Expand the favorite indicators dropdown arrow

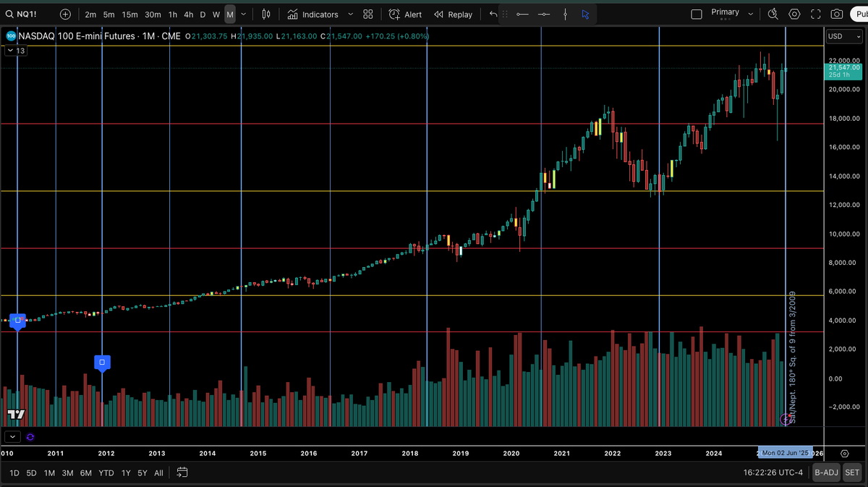[x=351, y=14]
